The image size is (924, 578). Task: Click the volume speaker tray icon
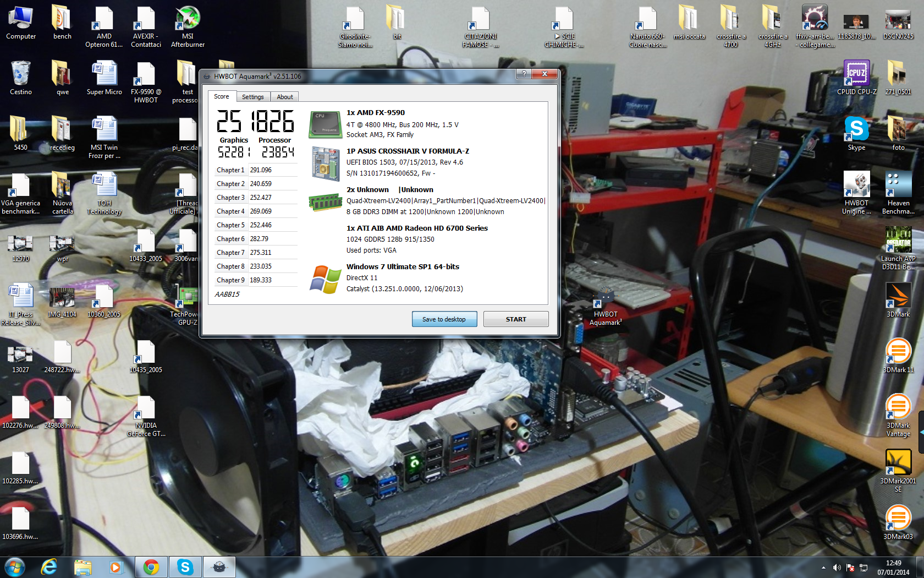tap(837, 568)
